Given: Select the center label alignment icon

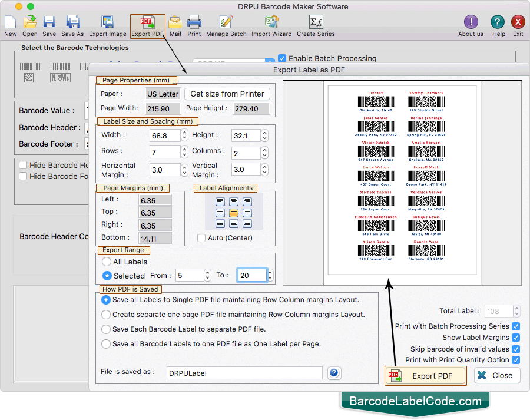Looking at the screenshot, I should [x=234, y=213].
